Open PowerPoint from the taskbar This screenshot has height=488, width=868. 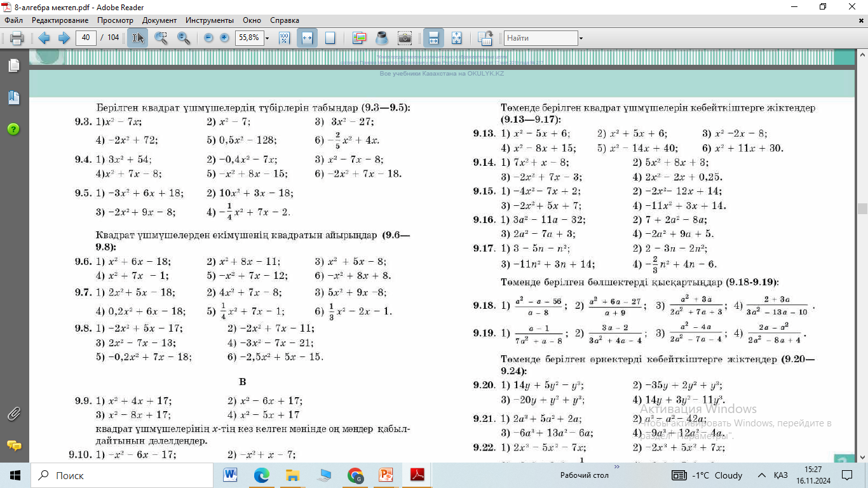pos(386,475)
